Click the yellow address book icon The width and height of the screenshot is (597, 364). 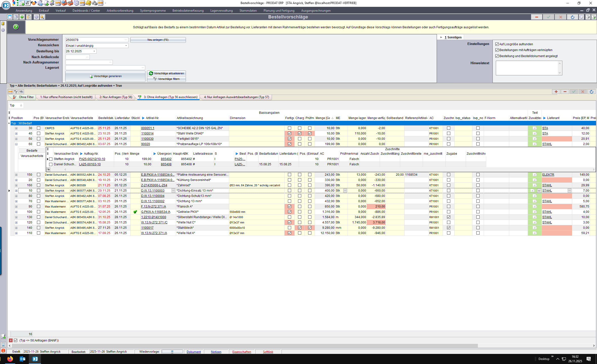coord(88,3)
